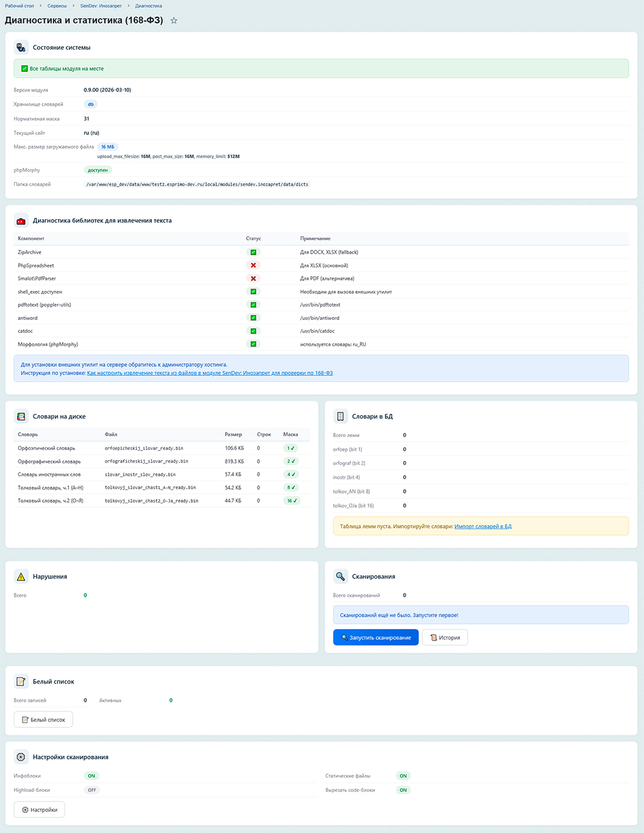Open Рабочий стол in the breadcrumb
The image size is (644, 833).
pyautogui.click(x=19, y=6)
